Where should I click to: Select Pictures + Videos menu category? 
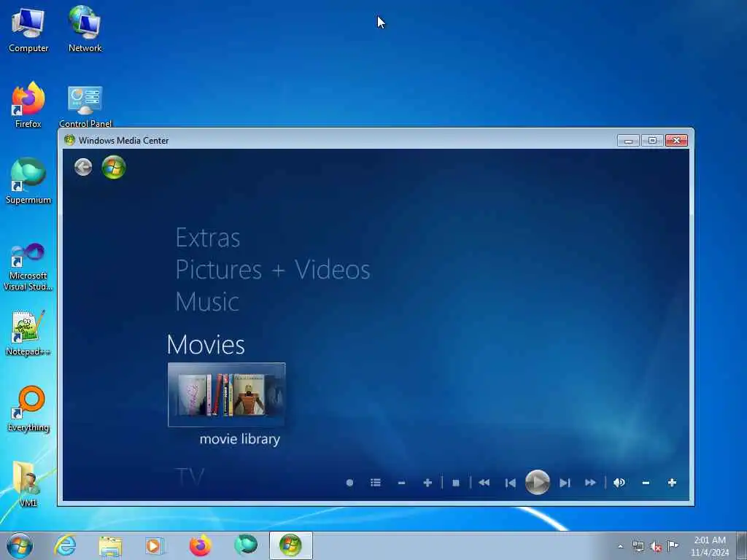[x=273, y=270]
